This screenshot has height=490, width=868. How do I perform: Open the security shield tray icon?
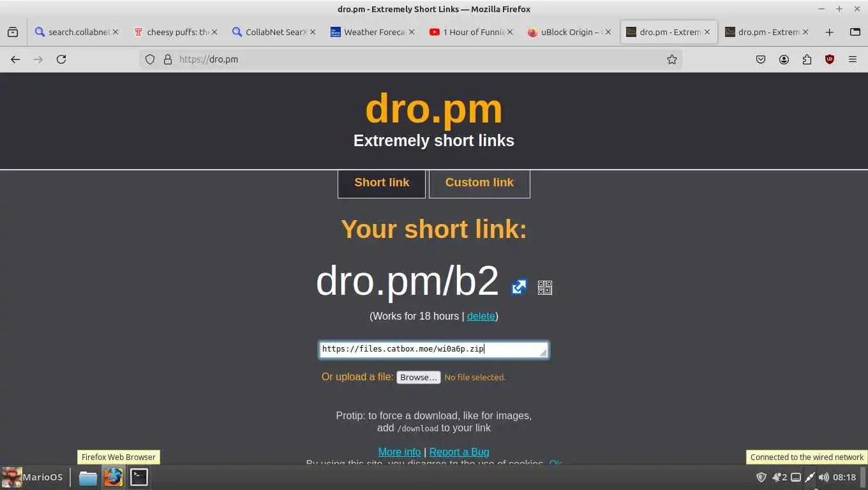(x=761, y=477)
